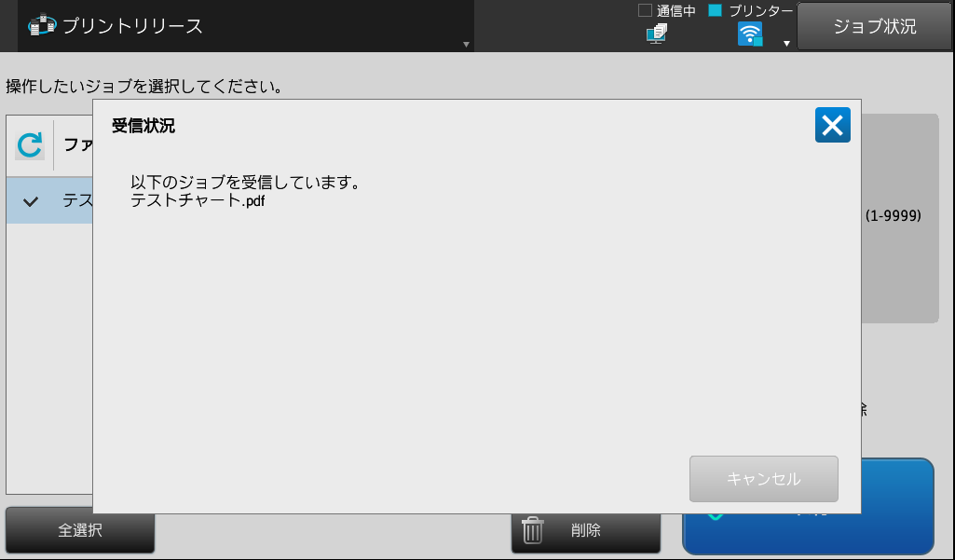The width and height of the screenshot is (955, 560).
Task: Tap the 全選択 select-all button
Action: pos(80,530)
